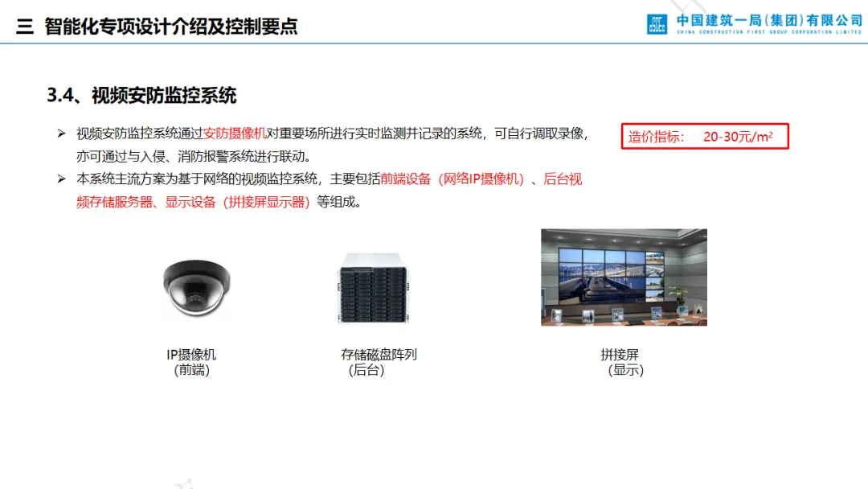Click the red text 前端设备（网络IP摄像机）

452,179
